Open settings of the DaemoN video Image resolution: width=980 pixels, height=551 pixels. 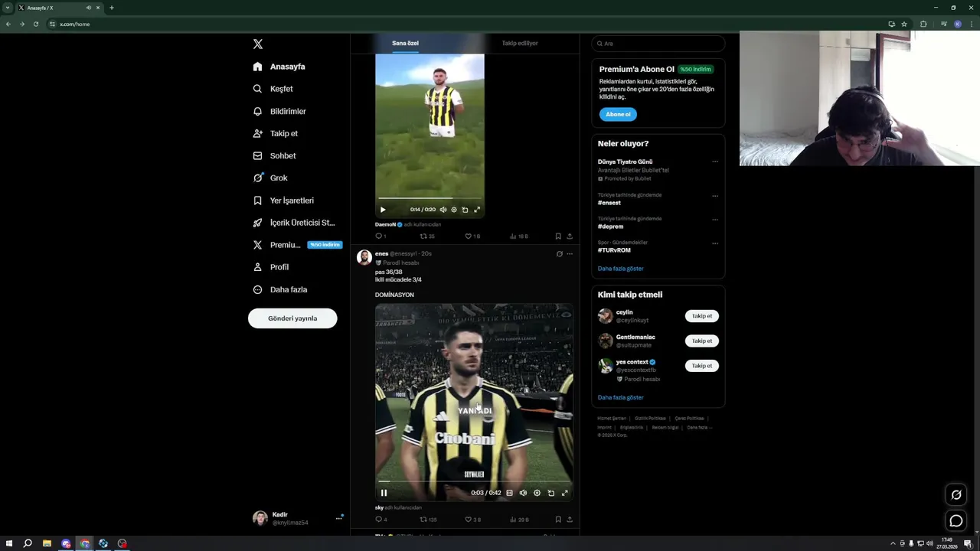454,210
